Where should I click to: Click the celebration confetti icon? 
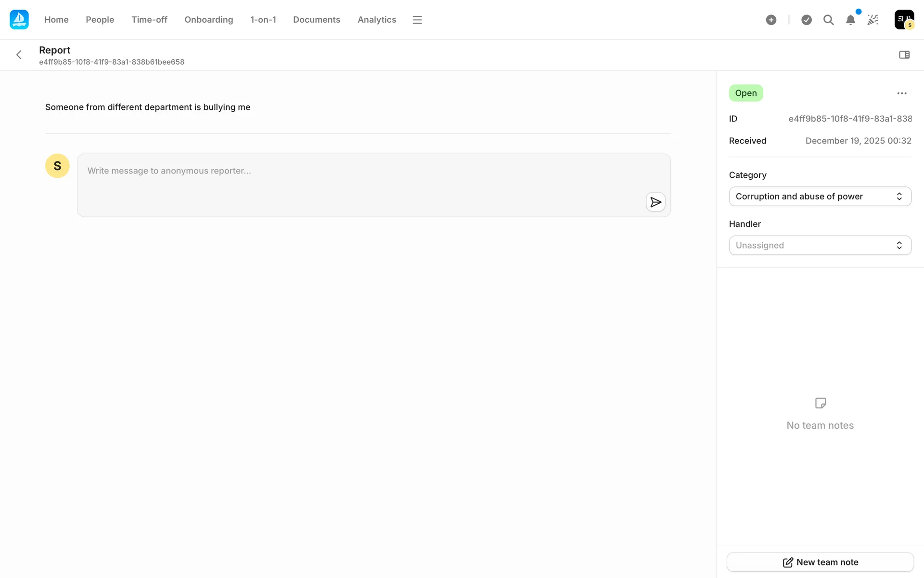point(873,20)
